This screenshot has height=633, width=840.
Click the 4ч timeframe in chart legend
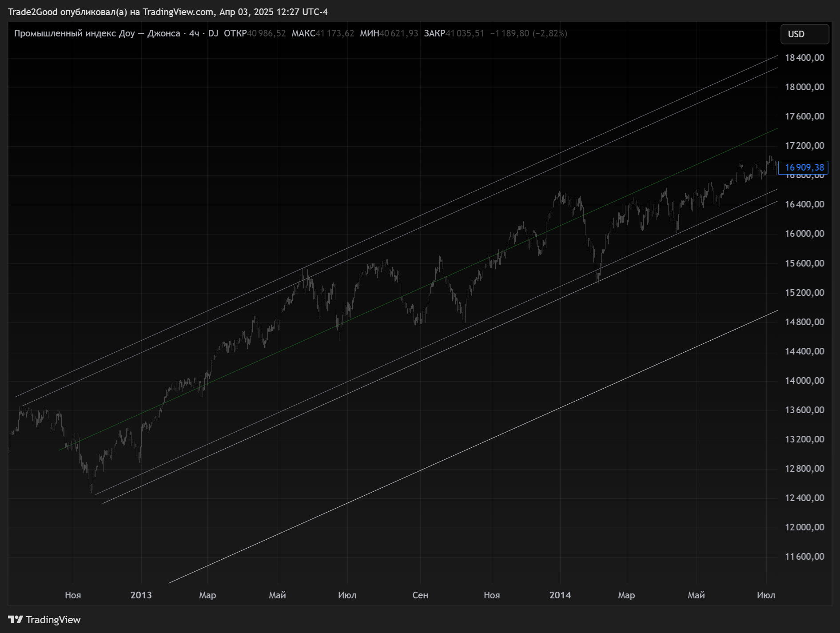194,34
